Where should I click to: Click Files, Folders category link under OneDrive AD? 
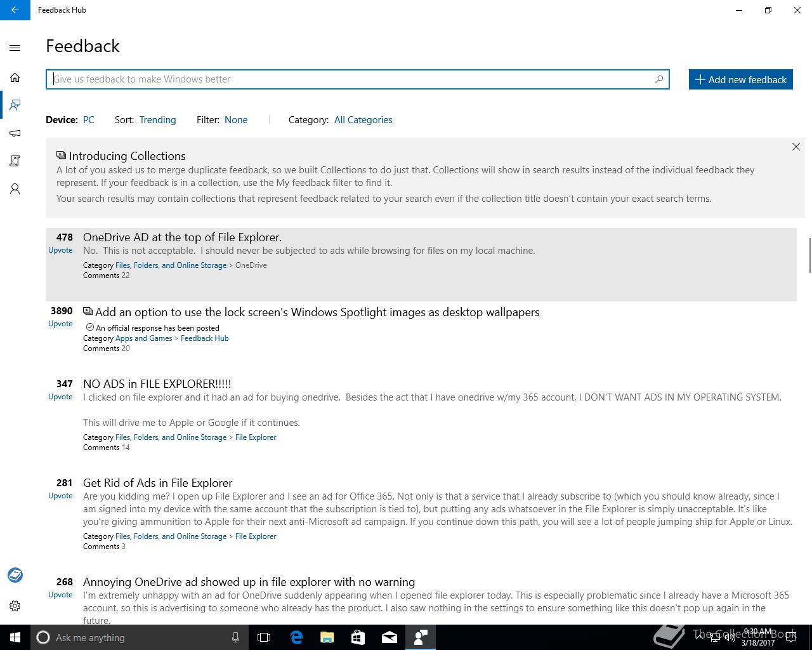[171, 265]
